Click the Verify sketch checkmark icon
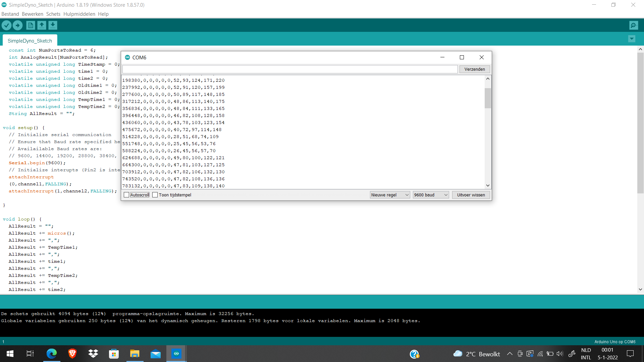The width and height of the screenshot is (644, 362). click(7, 25)
